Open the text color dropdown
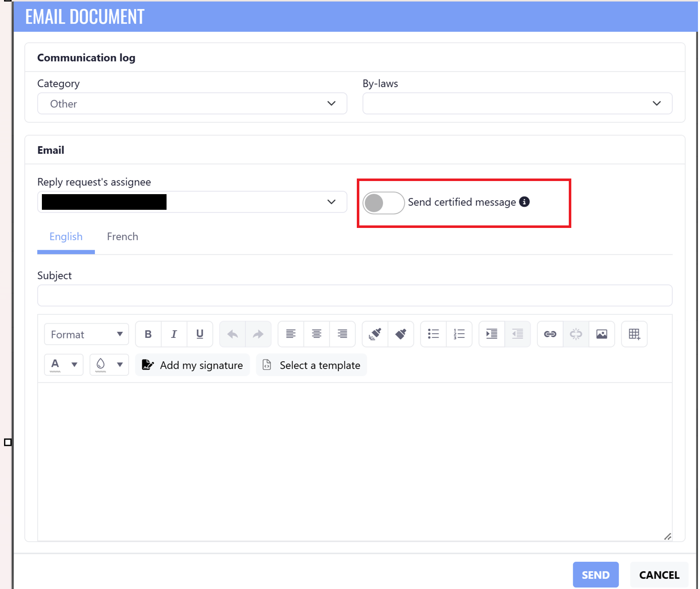The image size is (700, 589). (x=64, y=365)
